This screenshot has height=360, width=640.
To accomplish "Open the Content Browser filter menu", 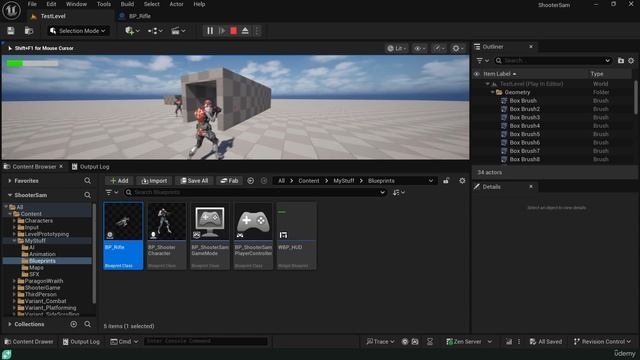I will tap(111, 192).
